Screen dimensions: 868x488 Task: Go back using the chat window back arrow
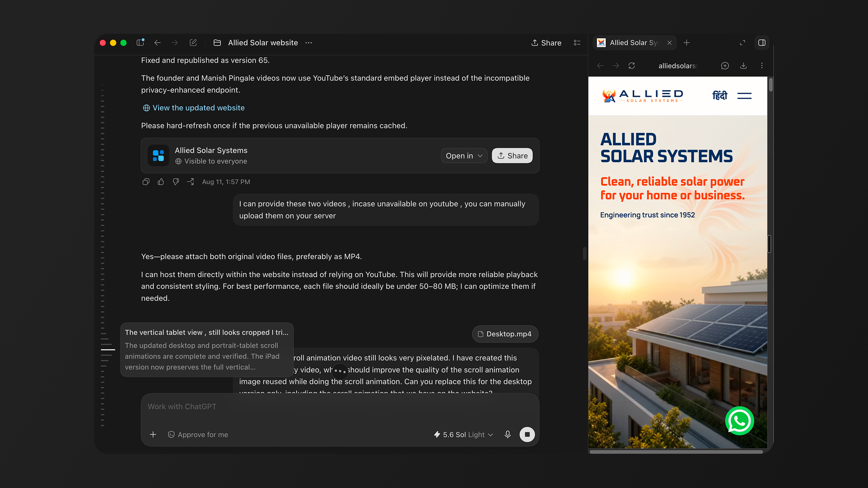[x=157, y=42]
